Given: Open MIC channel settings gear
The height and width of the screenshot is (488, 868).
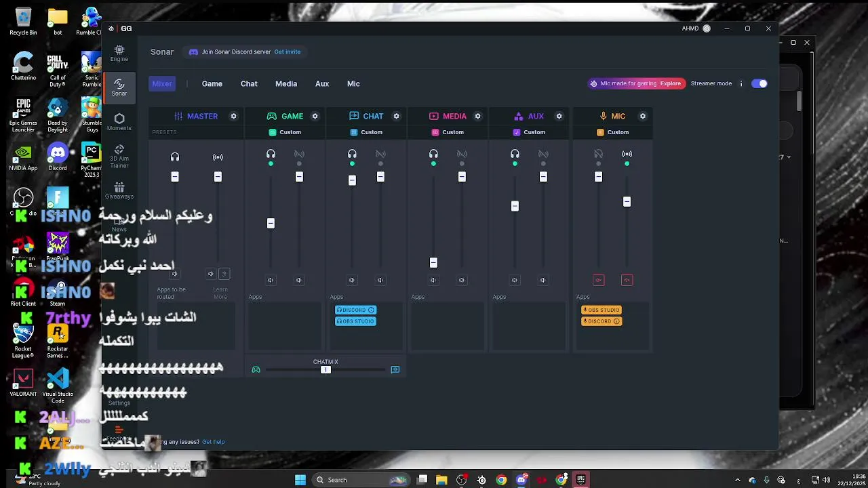Looking at the screenshot, I should 643,116.
